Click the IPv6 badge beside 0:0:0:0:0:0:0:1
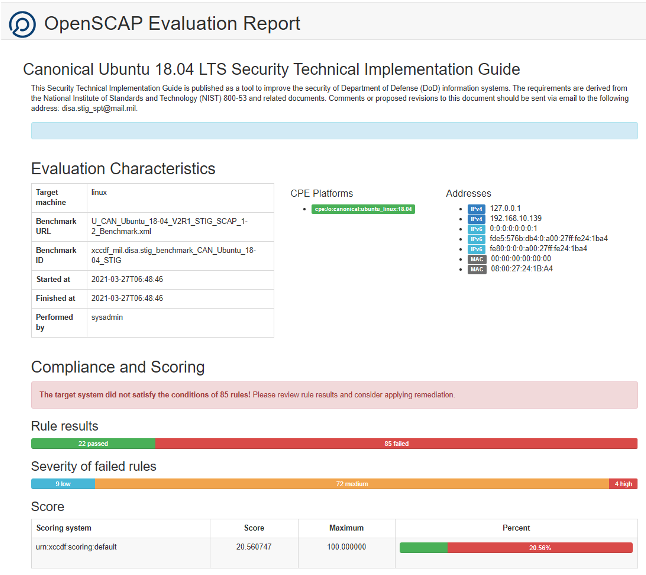 (x=476, y=229)
